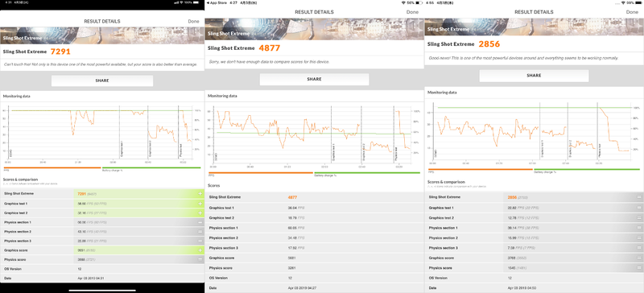
Task: Expand Graphics test 1 plus icon, 7291 screen
Action: click(x=200, y=204)
